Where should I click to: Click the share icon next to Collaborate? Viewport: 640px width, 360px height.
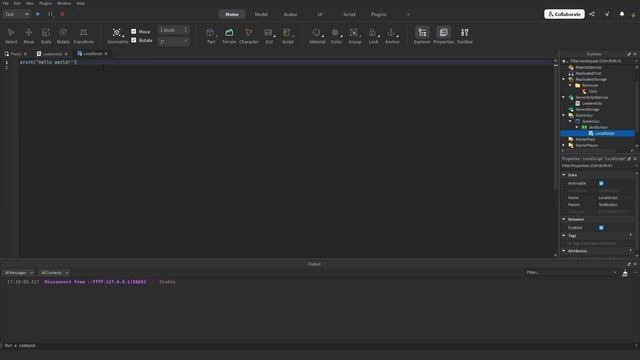(592, 14)
